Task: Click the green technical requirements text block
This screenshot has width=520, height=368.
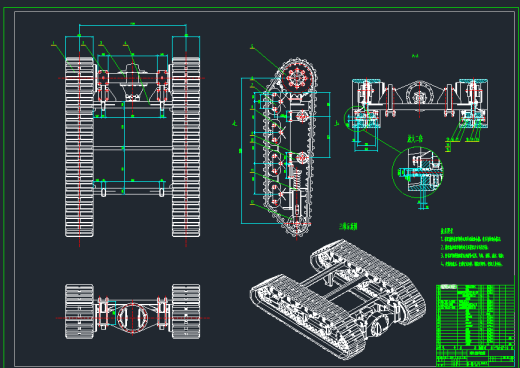Action: [471, 247]
